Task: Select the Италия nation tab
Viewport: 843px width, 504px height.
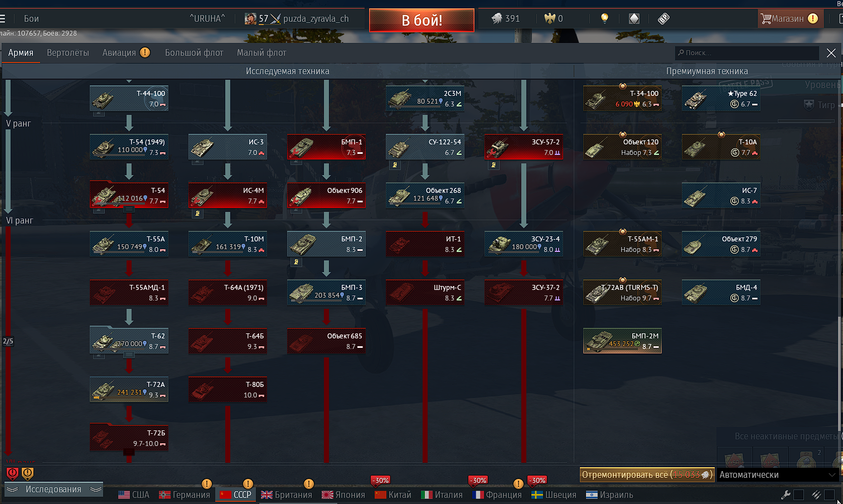Action: tap(442, 495)
